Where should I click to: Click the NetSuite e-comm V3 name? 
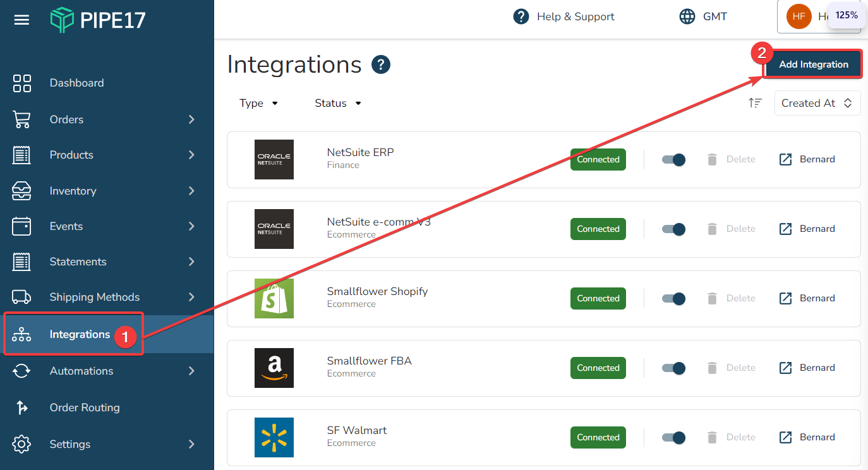coord(379,222)
